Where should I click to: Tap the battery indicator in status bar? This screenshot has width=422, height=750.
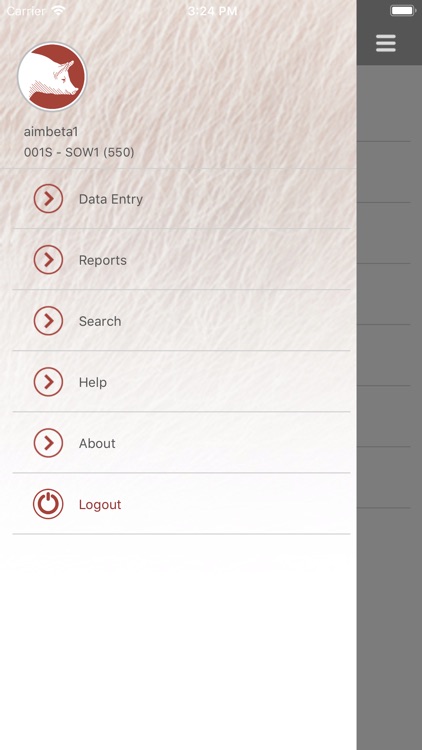(403, 11)
